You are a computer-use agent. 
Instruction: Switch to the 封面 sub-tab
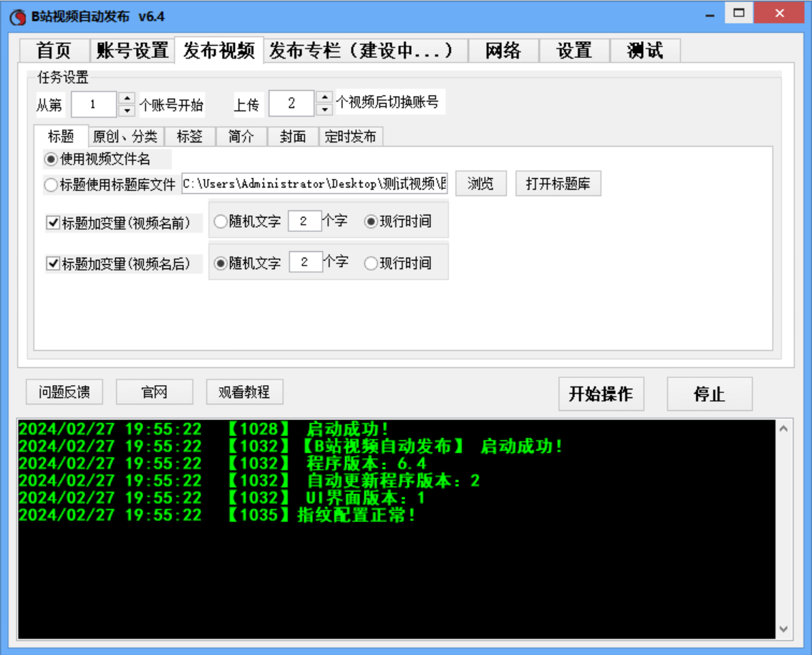[293, 137]
